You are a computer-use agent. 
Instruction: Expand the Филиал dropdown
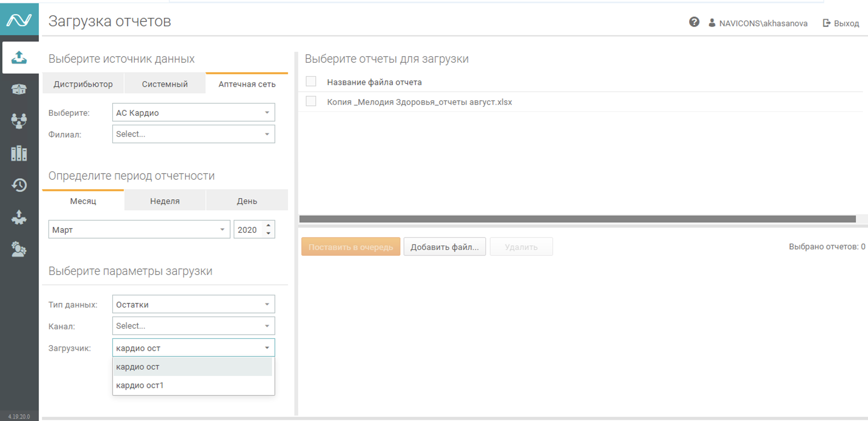click(x=193, y=134)
